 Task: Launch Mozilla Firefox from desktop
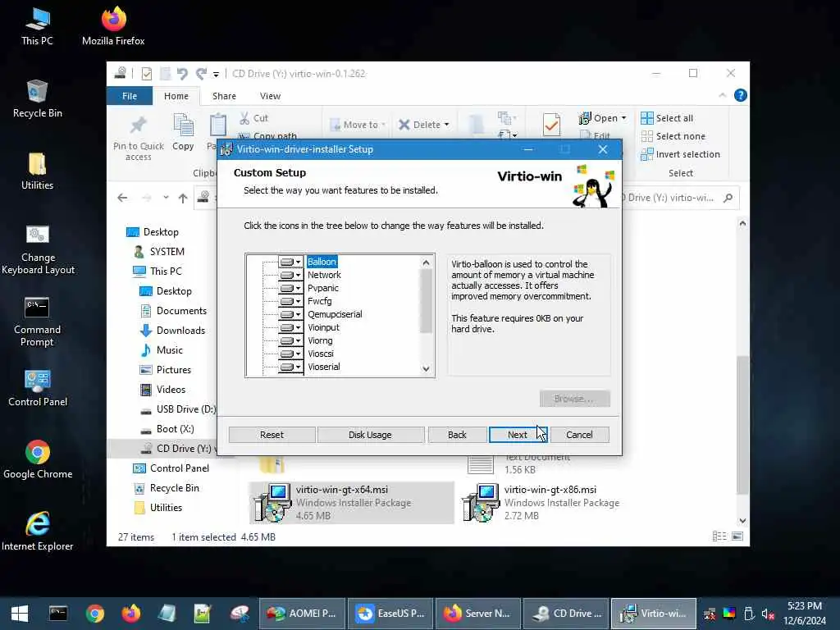[x=113, y=27]
